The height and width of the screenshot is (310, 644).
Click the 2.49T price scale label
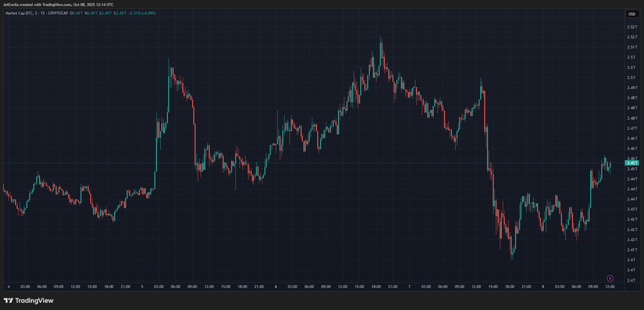click(632, 88)
